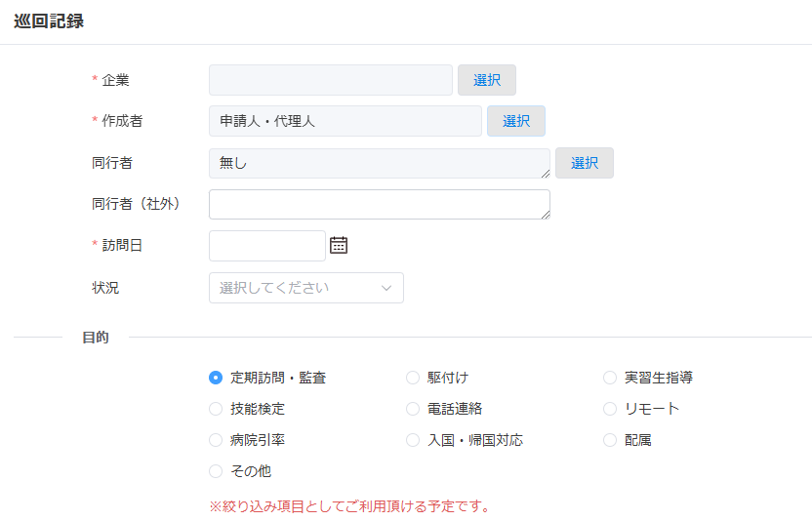The image size is (812, 521).
Task: Click the 企業 input field
Action: (x=331, y=80)
